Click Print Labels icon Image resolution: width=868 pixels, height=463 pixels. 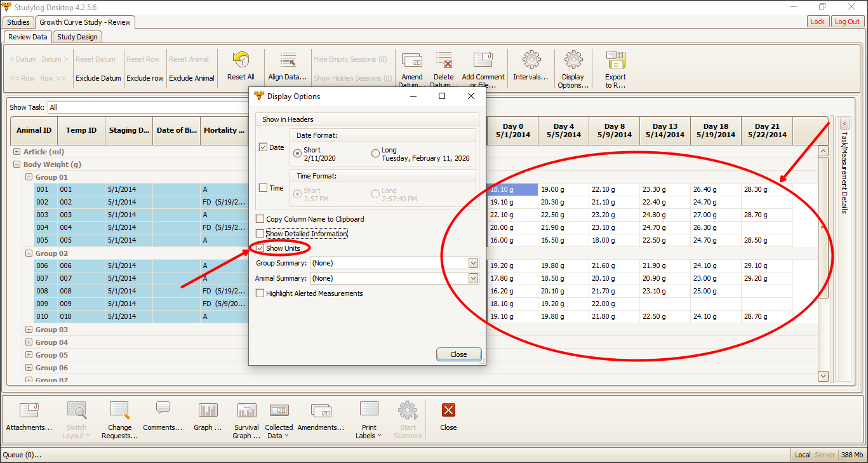369,409
